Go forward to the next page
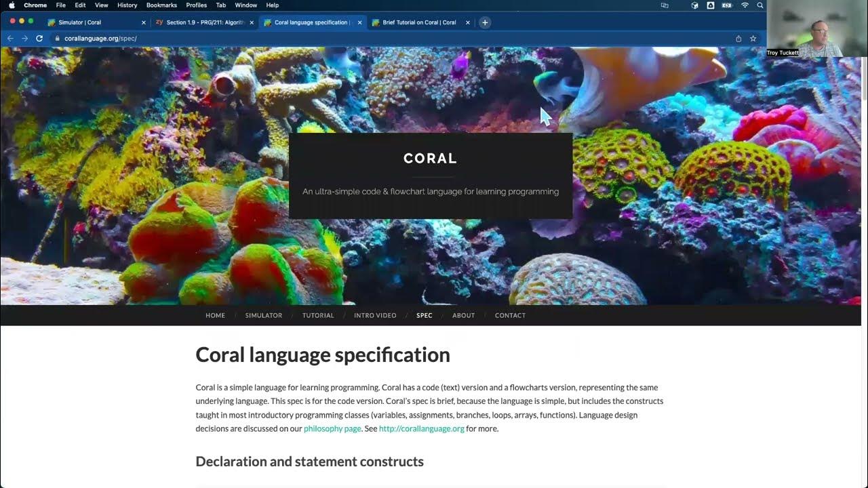868x488 pixels. click(x=24, y=39)
